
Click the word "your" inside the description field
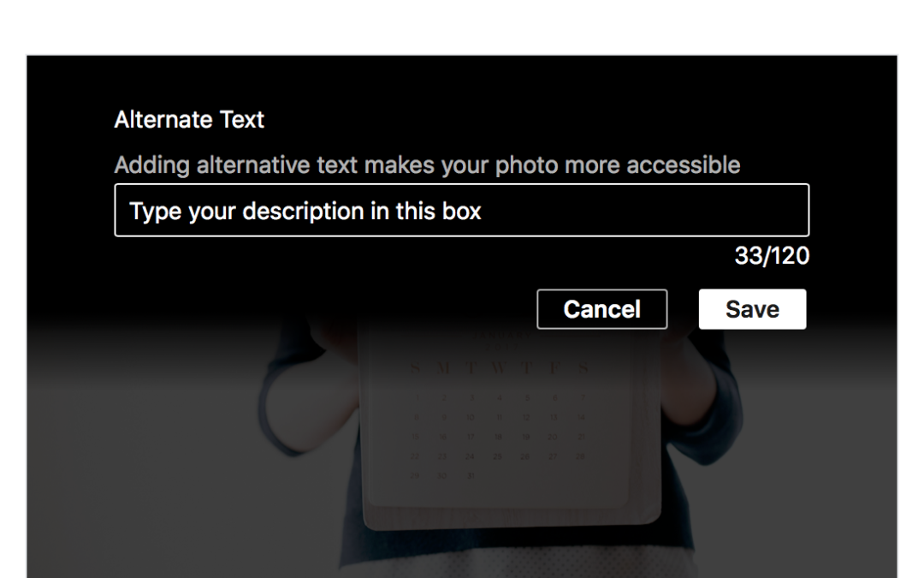pyautogui.click(x=211, y=211)
